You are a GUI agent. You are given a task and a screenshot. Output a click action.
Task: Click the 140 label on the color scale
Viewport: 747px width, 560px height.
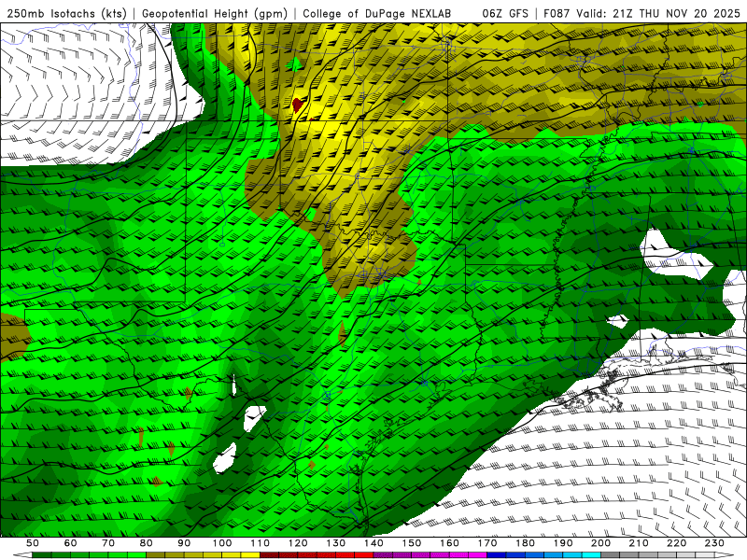click(373, 543)
